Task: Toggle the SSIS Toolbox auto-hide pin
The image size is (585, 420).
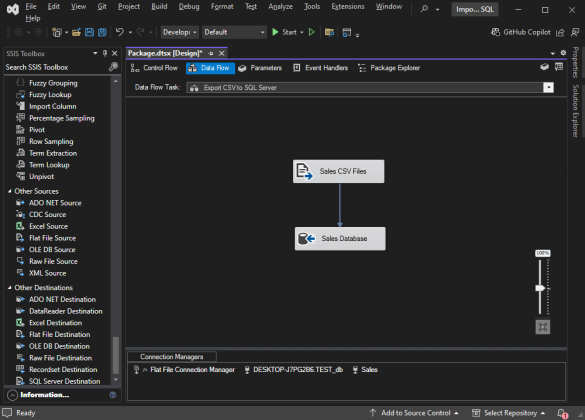Action: pyautogui.click(x=105, y=53)
